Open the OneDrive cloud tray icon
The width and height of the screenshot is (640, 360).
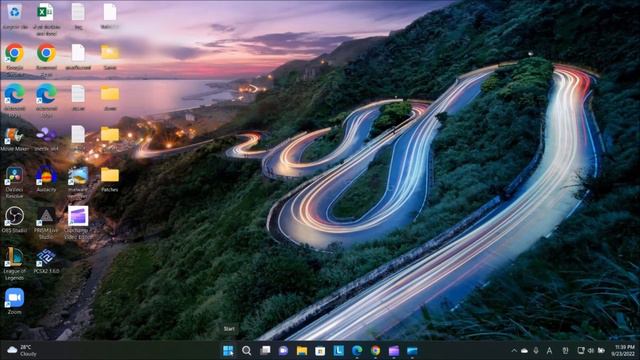[x=524, y=351]
